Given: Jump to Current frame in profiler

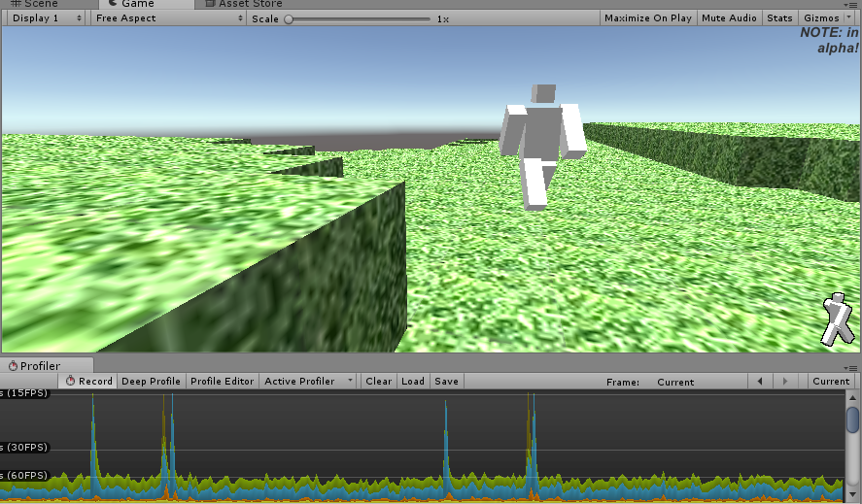Looking at the screenshot, I should coord(830,382).
